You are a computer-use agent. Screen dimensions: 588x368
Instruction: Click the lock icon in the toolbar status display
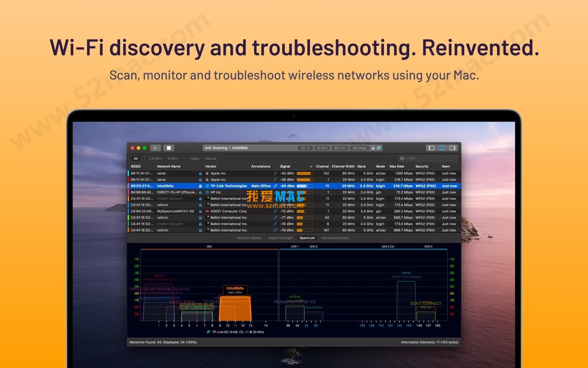(373, 148)
